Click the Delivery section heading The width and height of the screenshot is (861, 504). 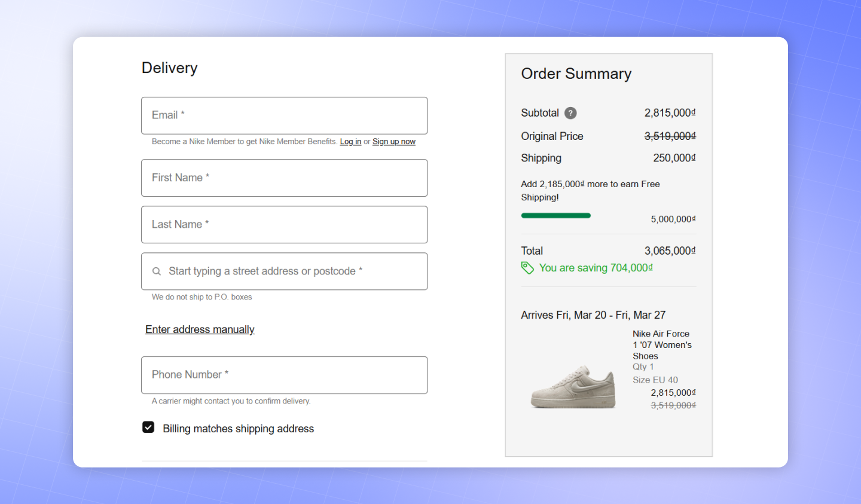169,68
